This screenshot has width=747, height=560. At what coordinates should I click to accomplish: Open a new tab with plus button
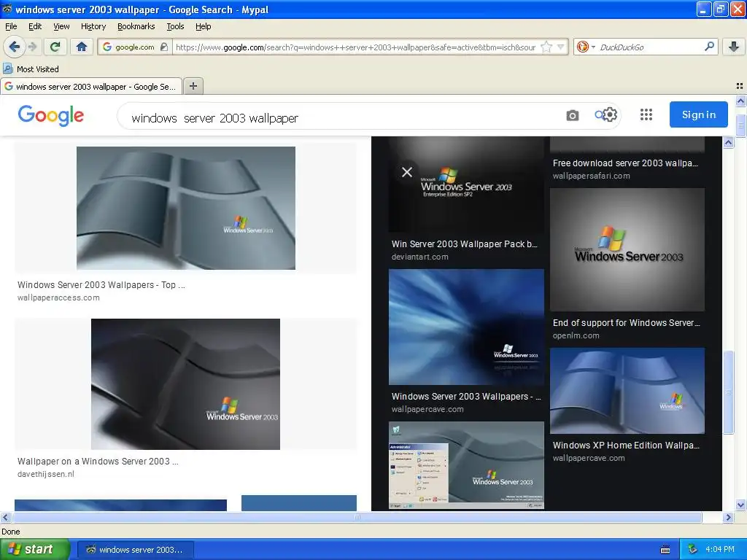193,86
